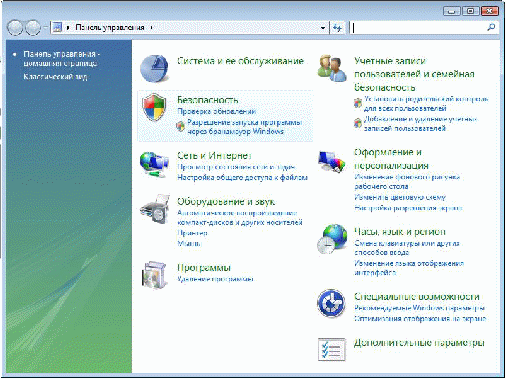Viewport: 506px width, 379px height.
Task: Click adding and removing user accounts link
Action: coord(420,124)
